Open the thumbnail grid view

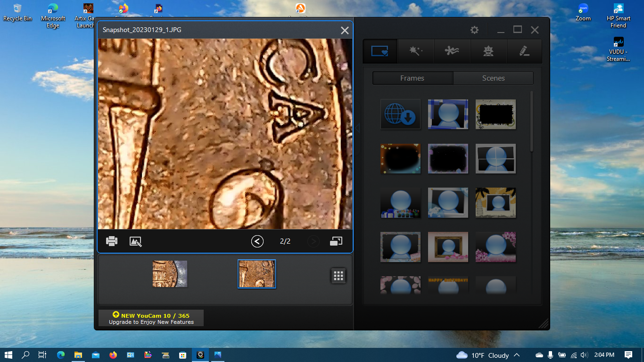[339, 276]
